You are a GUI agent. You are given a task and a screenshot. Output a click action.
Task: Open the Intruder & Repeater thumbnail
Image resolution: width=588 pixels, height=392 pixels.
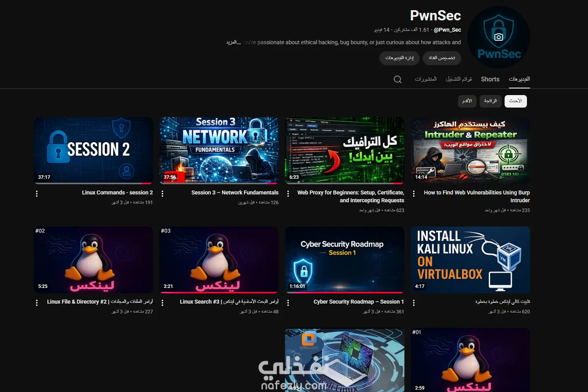pos(470,150)
